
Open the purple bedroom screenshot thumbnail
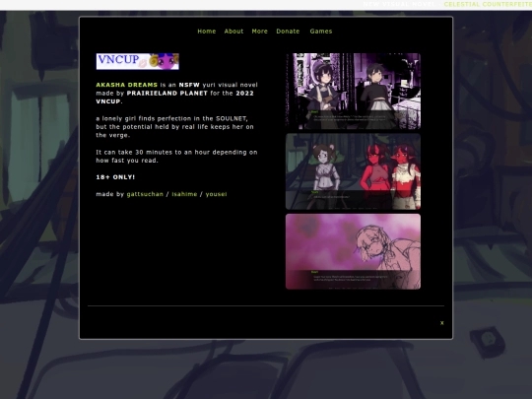[353, 91]
